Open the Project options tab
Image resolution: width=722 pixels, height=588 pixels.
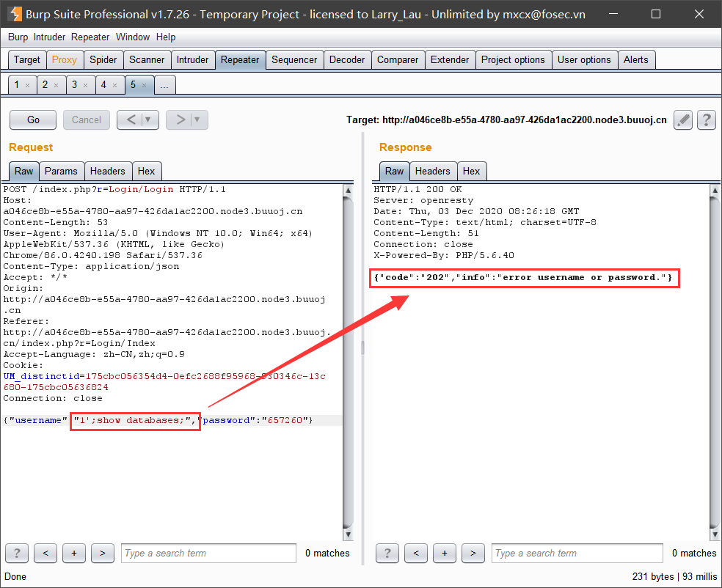(x=513, y=60)
